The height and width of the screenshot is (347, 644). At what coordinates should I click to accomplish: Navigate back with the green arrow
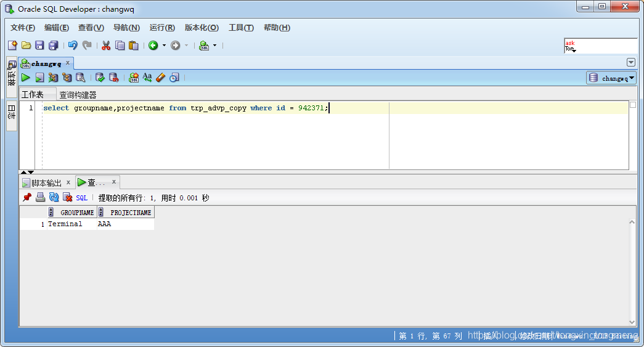pos(153,46)
